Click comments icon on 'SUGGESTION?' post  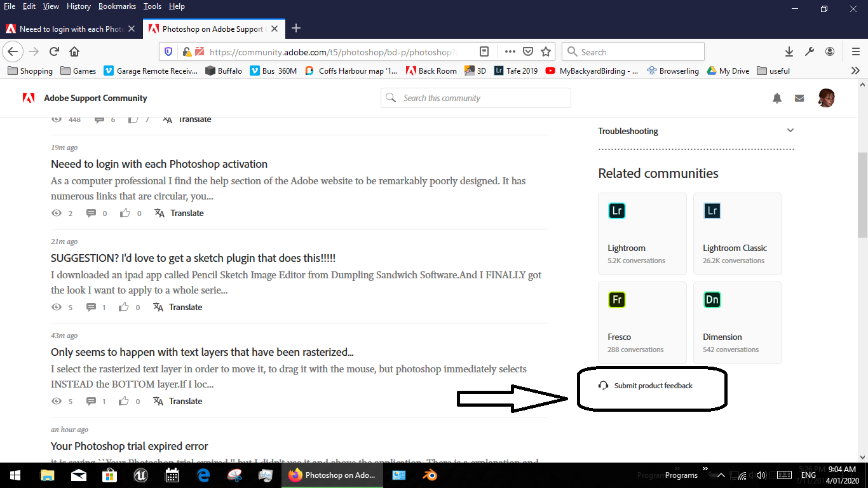pos(91,307)
